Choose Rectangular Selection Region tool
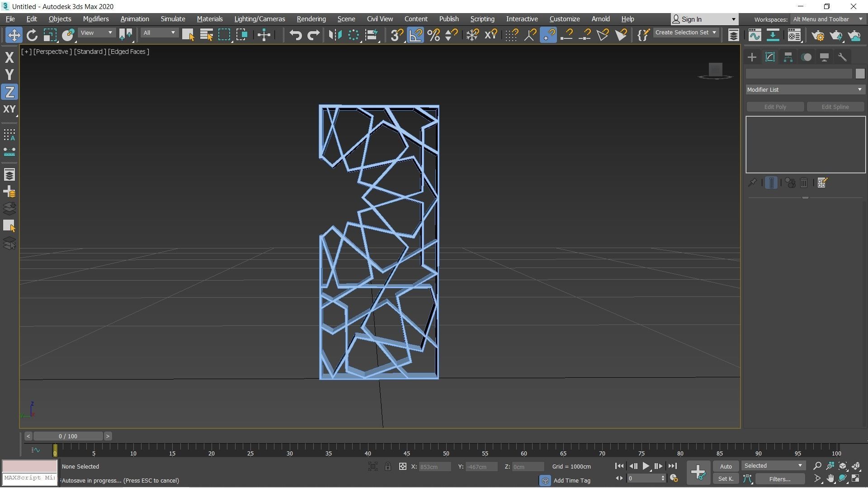Viewport: 868px width, 488px height. 224,35
